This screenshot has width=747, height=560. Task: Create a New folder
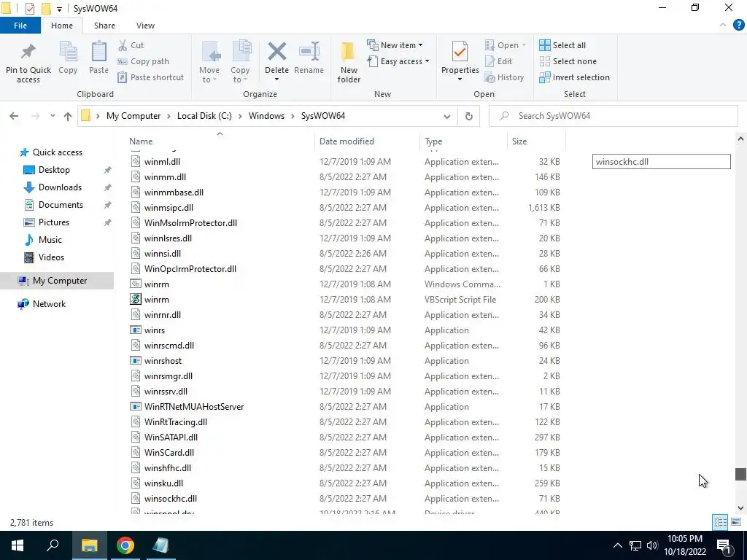349,63
